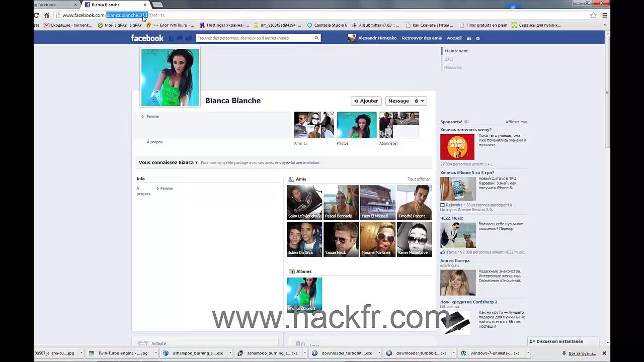Click Ajouter friend button
644x362 pixels.
(x=366, y=101)
